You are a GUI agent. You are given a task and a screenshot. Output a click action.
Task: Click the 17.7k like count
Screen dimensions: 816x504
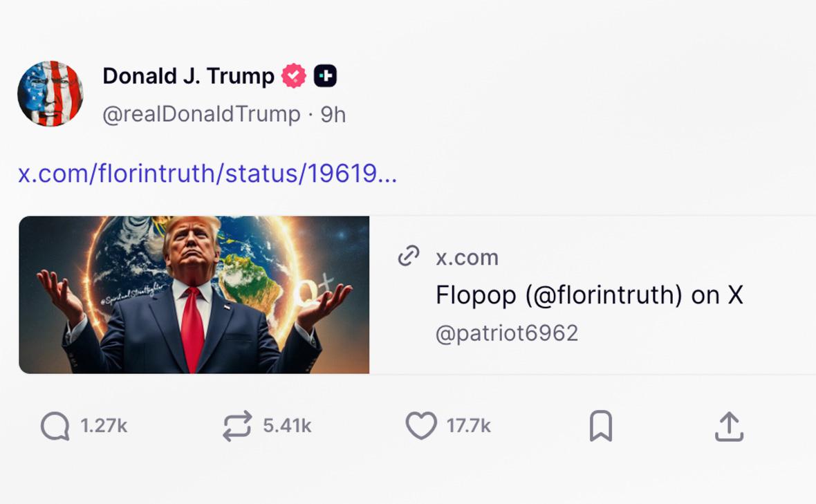(470, 427)
